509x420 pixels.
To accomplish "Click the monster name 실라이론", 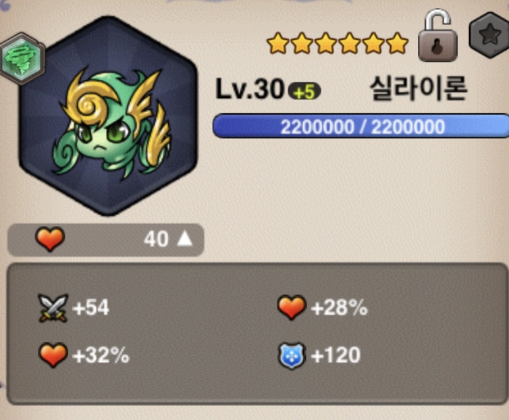I will point(419,88).
